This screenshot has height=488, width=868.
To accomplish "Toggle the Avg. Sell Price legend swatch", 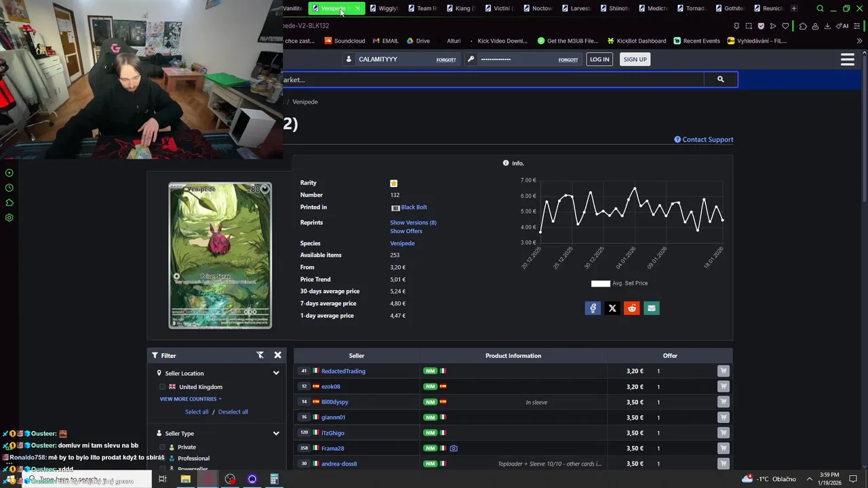I will click(601, 283).
